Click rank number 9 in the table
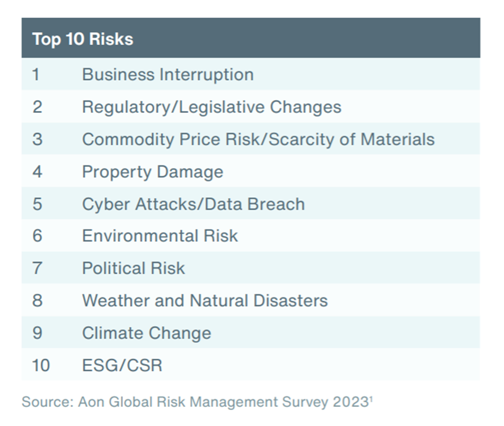The image size is (504, 426). [37, 333]
